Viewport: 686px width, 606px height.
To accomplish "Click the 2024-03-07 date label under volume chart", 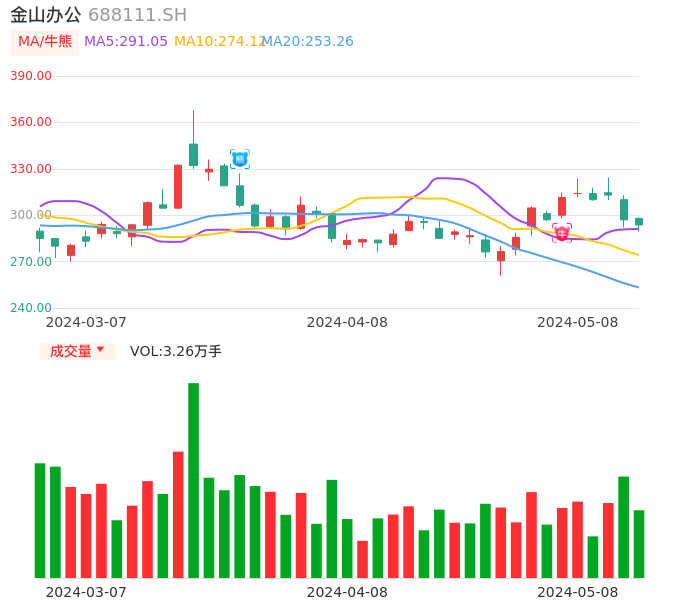I will coord(86,592).
